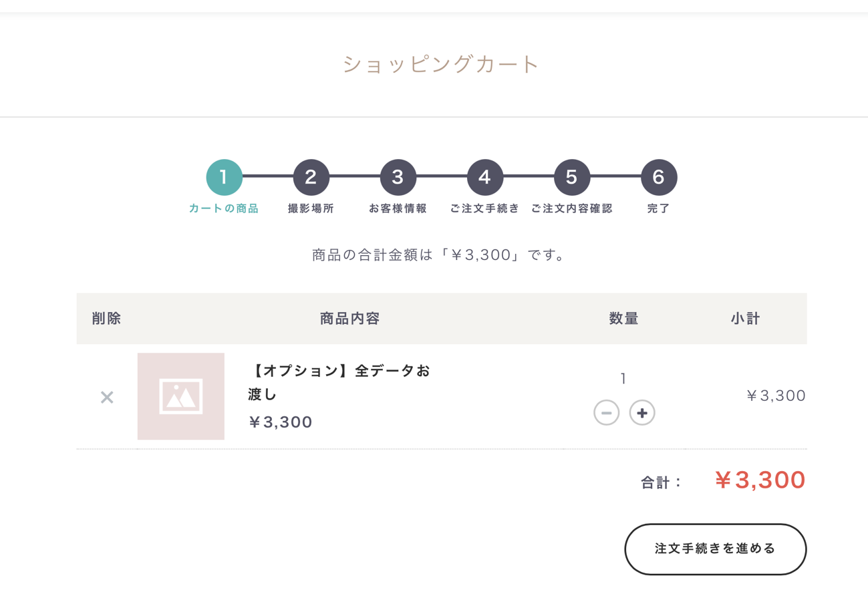Select the ご注文手続き step label

(x=485, y=208)
